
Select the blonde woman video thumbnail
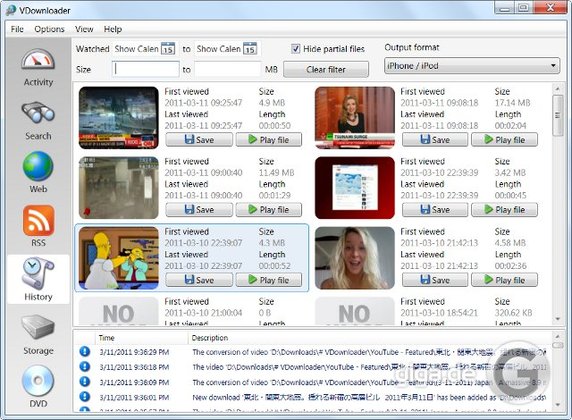pyautogui.click(x=355, y=258)
